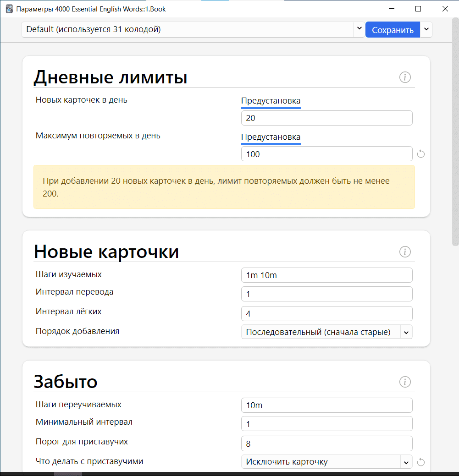The height and width of the screenshot is (476, 459).
Task: Select the Предустановка tab for maximum reviews
Action: coord(271,137)
